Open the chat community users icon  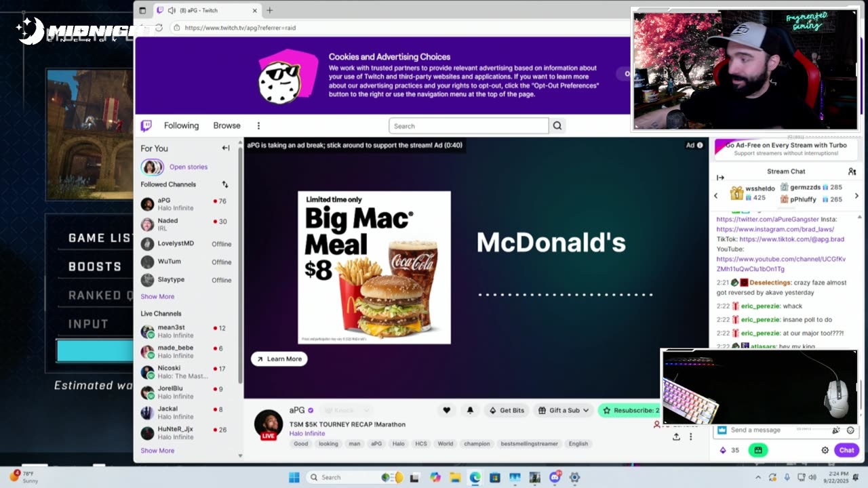click(x=852, y=171)
